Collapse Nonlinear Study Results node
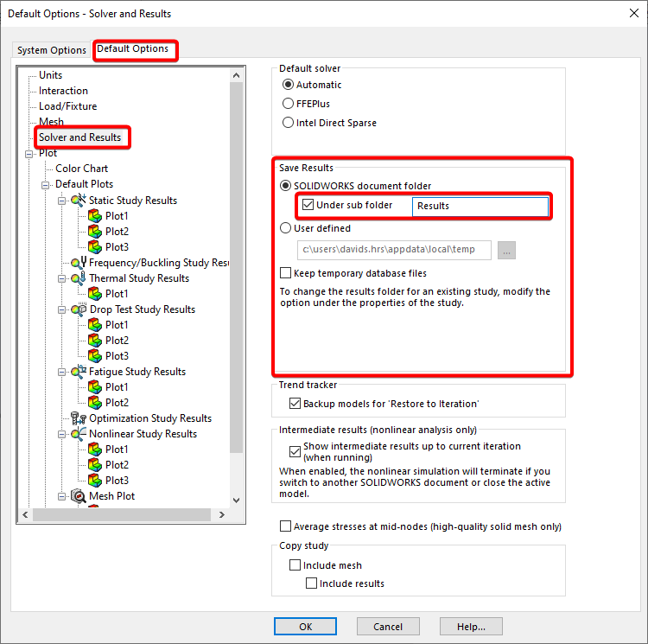Image resolution: width=648 pixels, height=644 pixels. (61, 435)
